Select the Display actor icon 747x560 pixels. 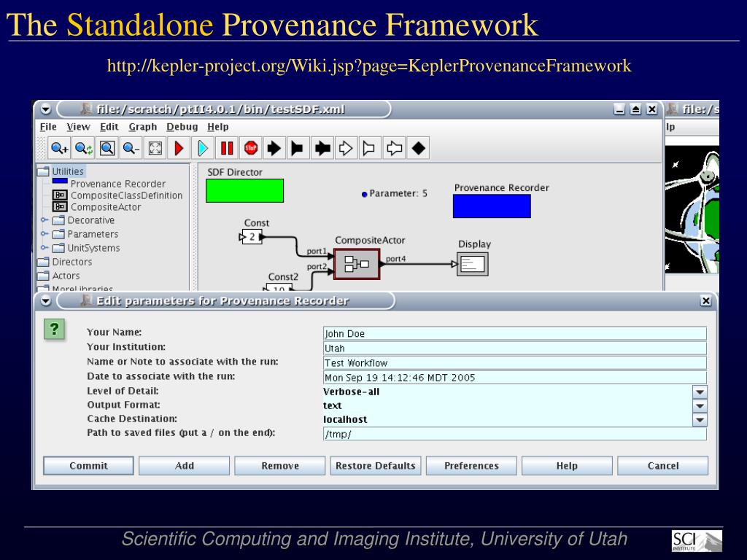pos(473,264)
